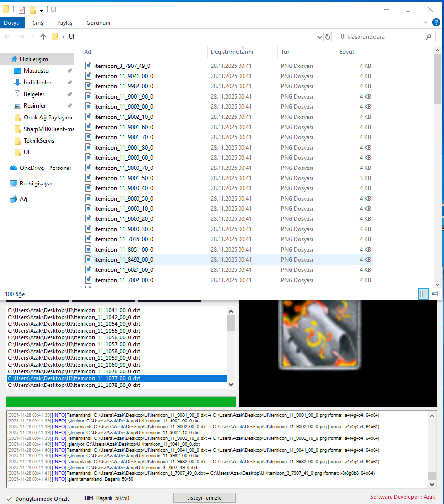Image resolution: width=444 pixels, height=504 pixels.
Task: Sort by the Ad column header
Action: click(x=87, y=52)
